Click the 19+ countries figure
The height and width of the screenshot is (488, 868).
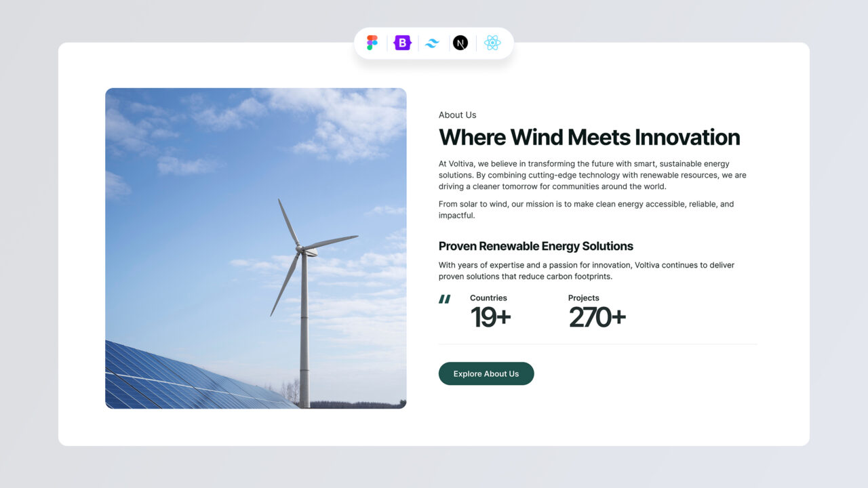pyautogui.click(x=490, y=317)
